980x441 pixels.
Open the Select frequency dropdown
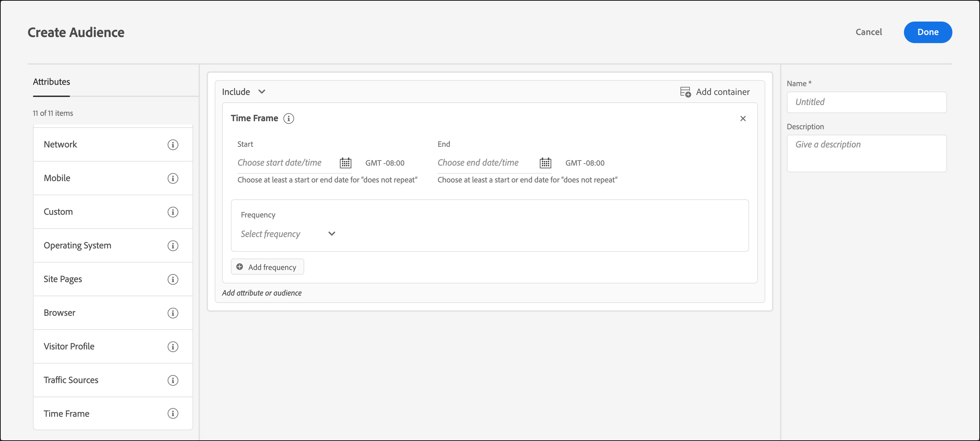coord(288,234)
